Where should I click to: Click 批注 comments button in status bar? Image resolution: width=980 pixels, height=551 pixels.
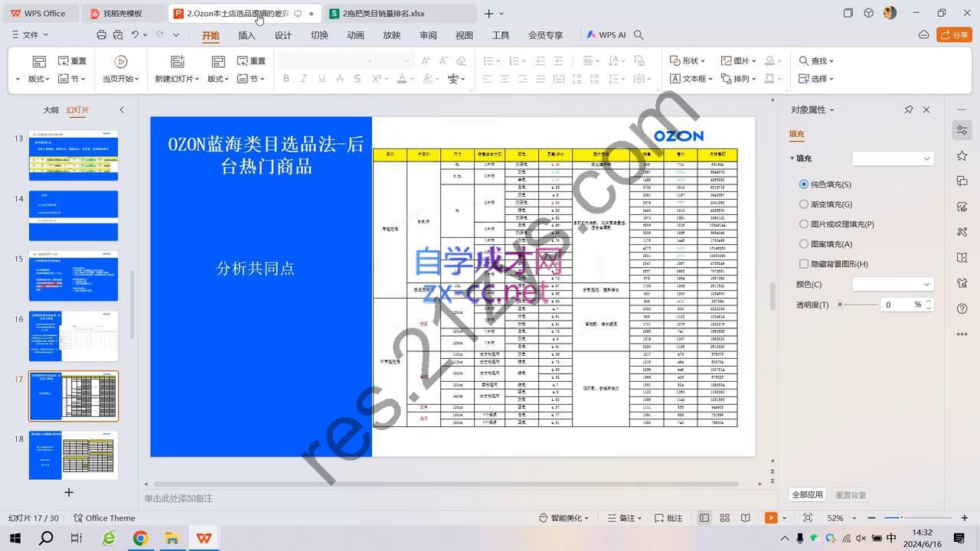pos(668,518)
